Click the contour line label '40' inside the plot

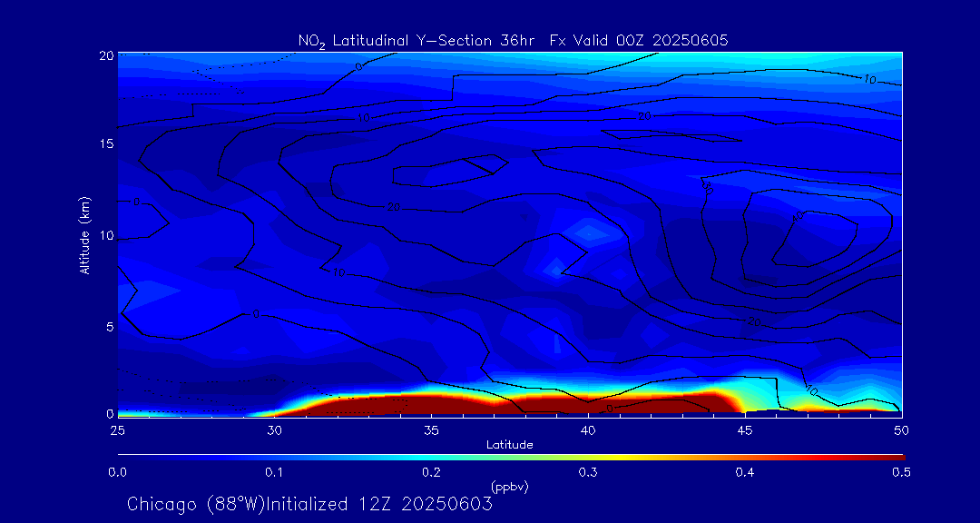tap(799, 216)
